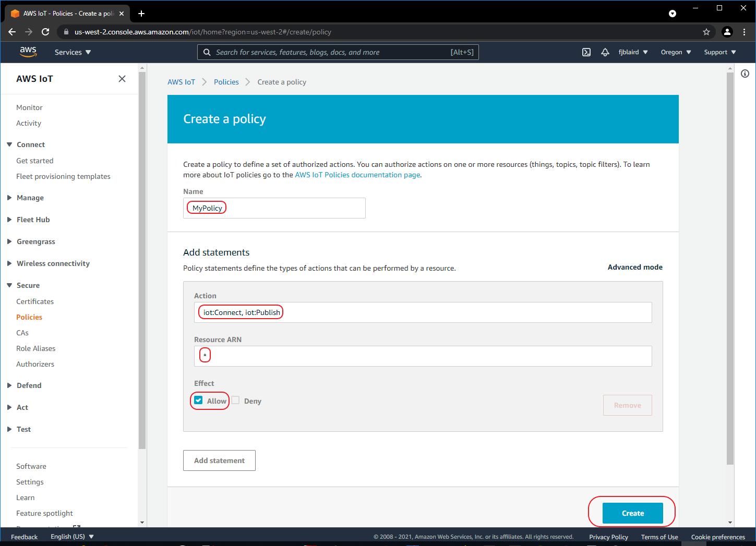Screen dimensions: 756x546
Task: Open Cookie preferences
Action: pyautogui.click(x=718, y=537)
